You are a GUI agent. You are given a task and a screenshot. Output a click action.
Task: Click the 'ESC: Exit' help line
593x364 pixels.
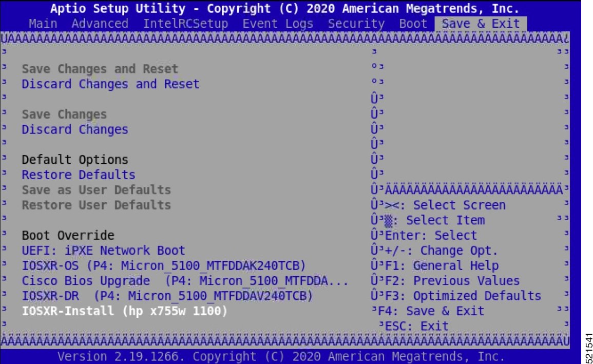(417, 326)
